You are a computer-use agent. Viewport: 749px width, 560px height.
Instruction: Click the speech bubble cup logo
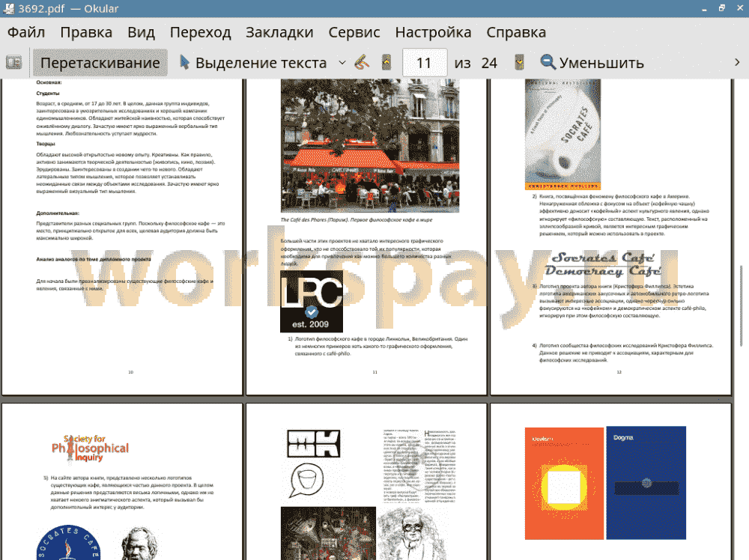pyautogui.click(x=306, y=481)
